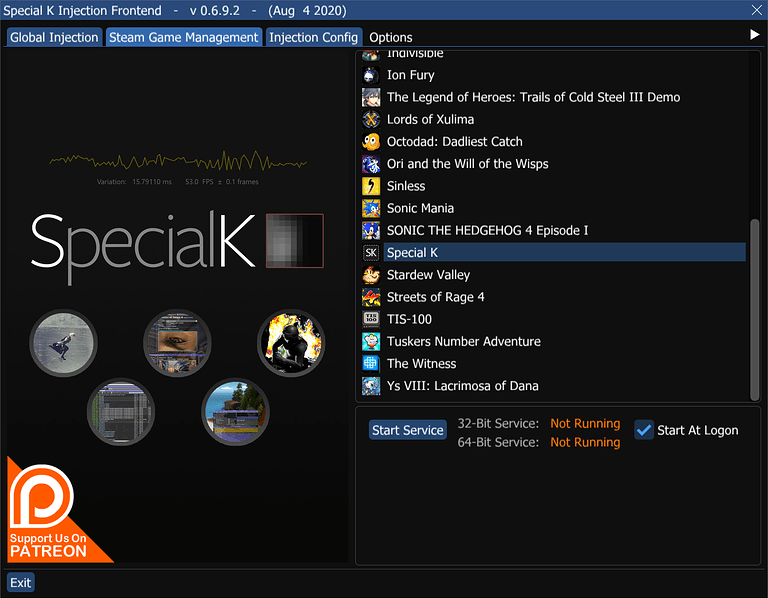This screenshot has width=768, height=598.
Task: Click the Exit button
Action: tap(20, 582)
